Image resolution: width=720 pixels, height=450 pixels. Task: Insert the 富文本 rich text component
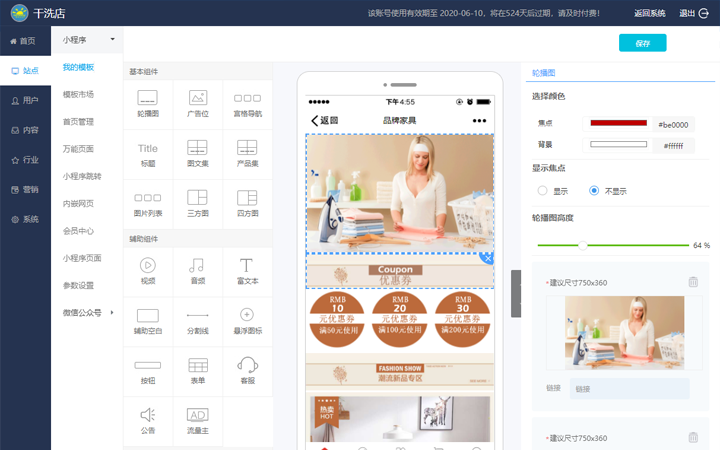coord(247,271)
